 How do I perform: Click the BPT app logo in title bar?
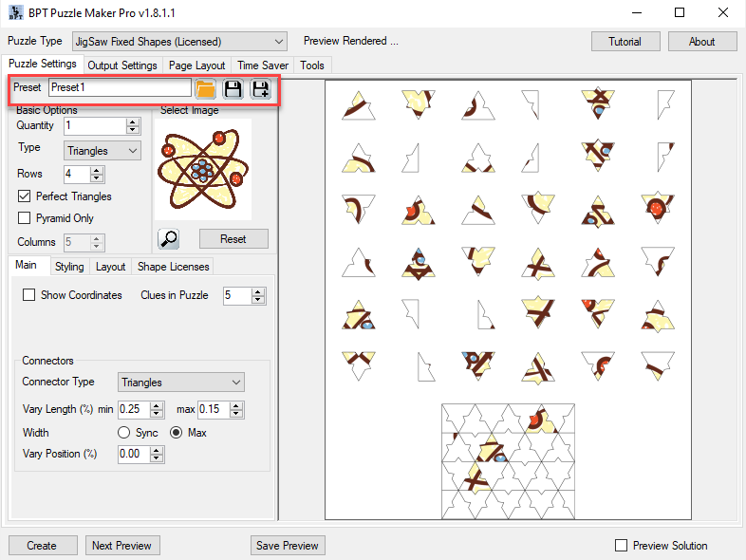tap(15, 13)
